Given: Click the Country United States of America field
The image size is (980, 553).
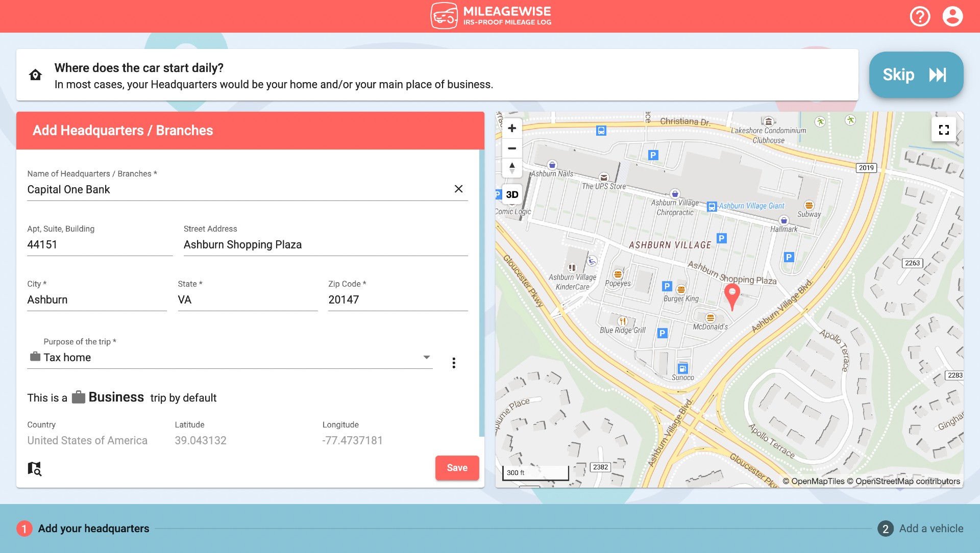Looking at the screenshot, I should 87,440.
